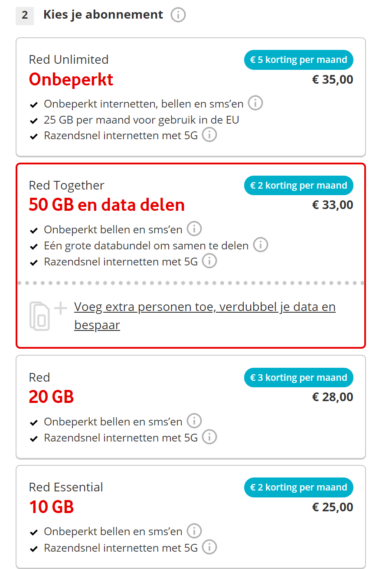392x569 pixels.
Task: Open bellen en sms'en info in Red 20 GB
Action: [x=194, y=421]
